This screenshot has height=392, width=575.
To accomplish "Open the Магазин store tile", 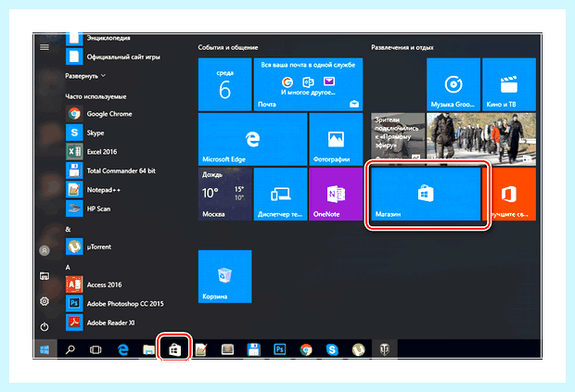I will 426,194.
